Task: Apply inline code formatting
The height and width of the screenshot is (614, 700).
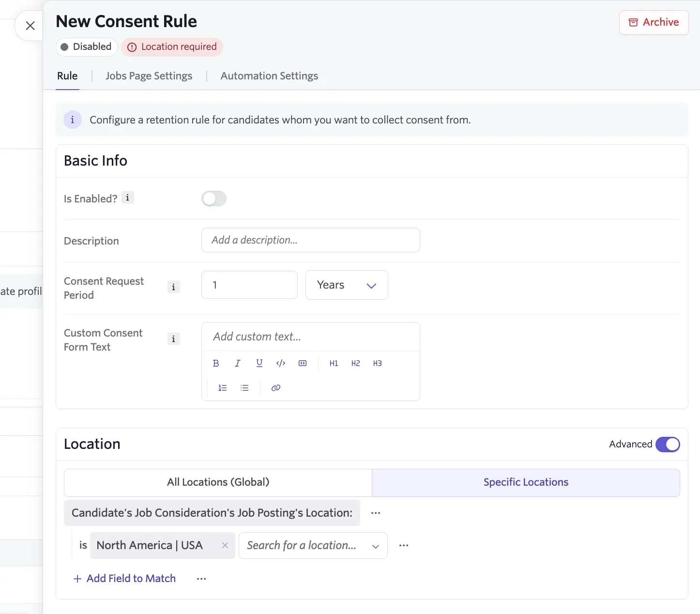Action: [x=281, y=363]
